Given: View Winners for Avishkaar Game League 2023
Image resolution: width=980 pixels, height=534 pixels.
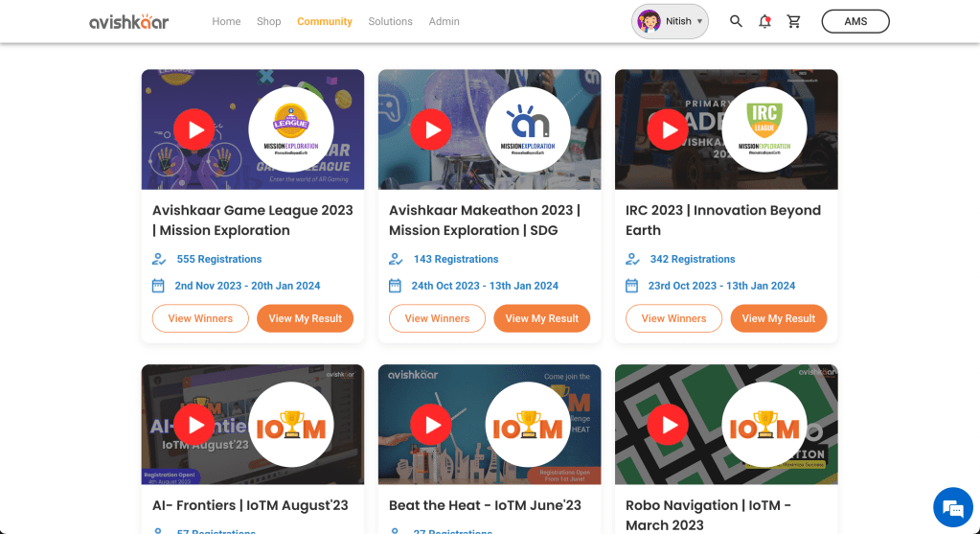Looking at the screenshot, I should tap(200, 318).
